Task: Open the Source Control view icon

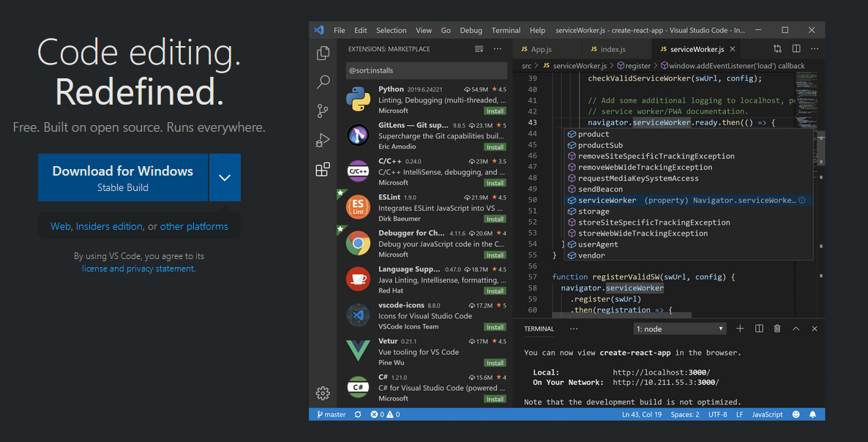Action: pos(323,110)
